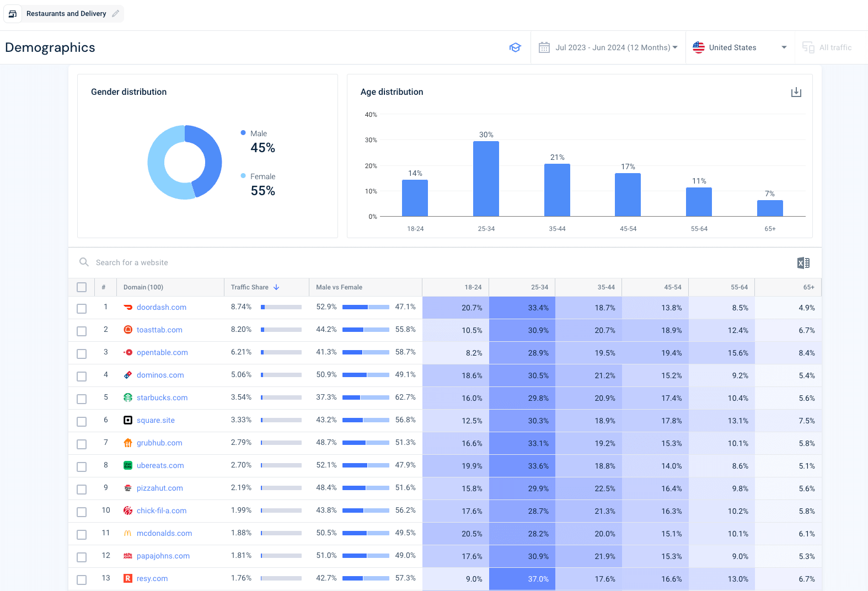868x591 pixels.
Task: Focus the Search for a website field
Action: pyautogui.click(x=132, y=262)
